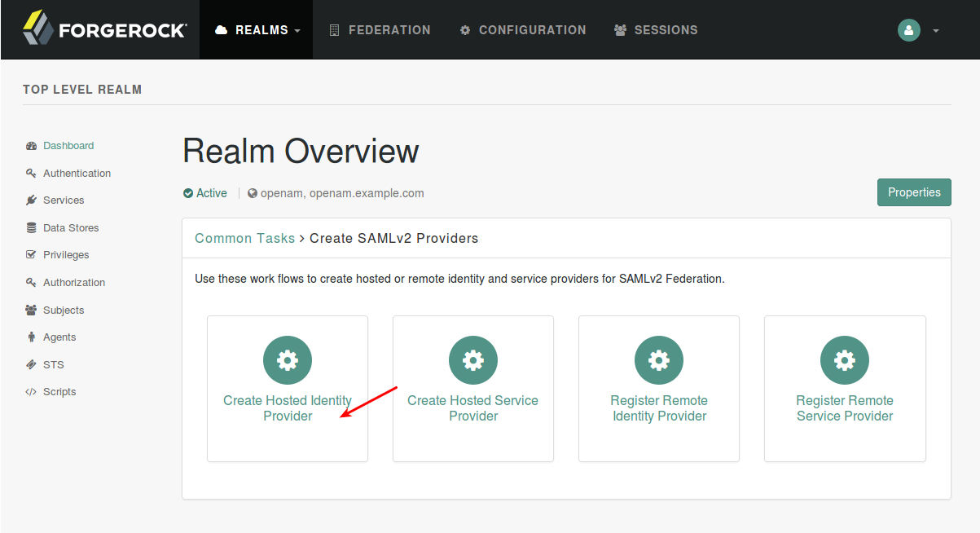Open Sessions in the top bar
The width and height of the screenshot is (980, 533).
[x=656, y=30]
